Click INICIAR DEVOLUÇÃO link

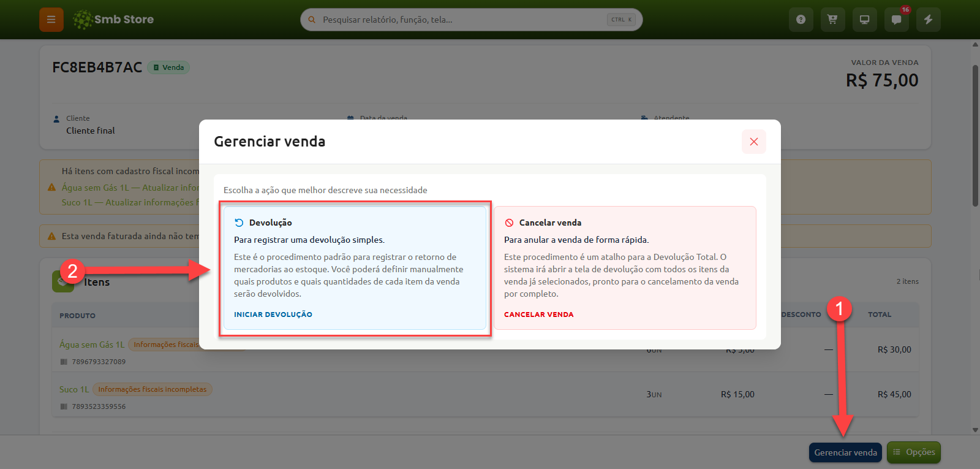point(273,315)
